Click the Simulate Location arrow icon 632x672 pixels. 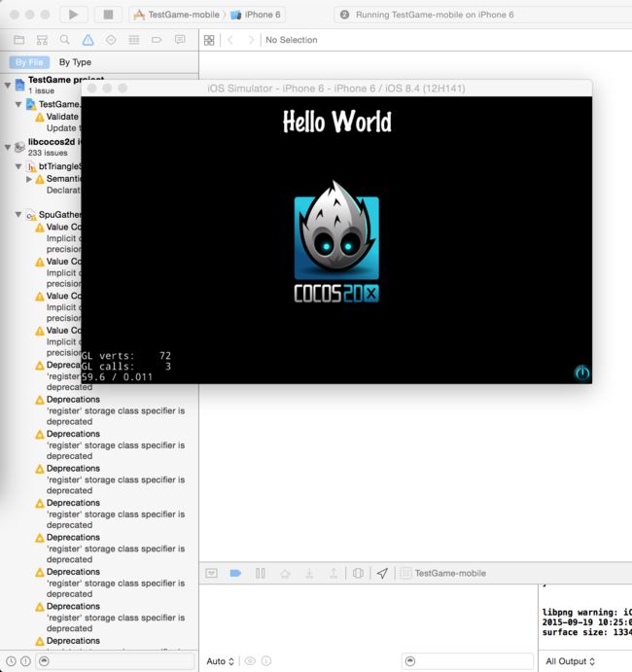tap(382, 574)
